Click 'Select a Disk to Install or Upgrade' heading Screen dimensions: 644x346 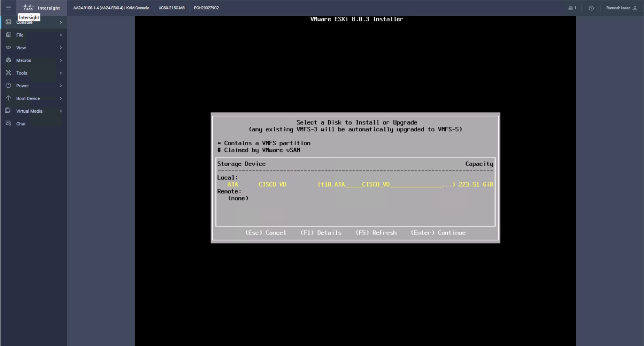[357, 123]
